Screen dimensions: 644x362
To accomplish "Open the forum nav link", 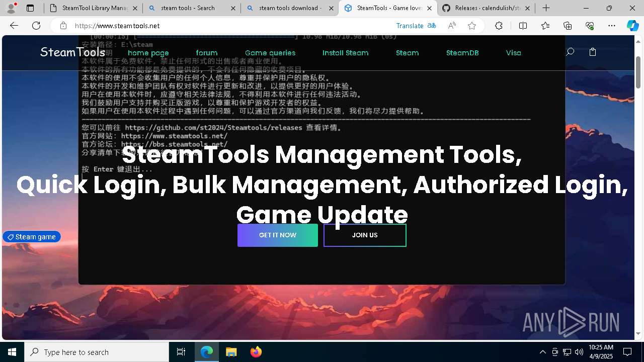I will click(x=207, y=53).
